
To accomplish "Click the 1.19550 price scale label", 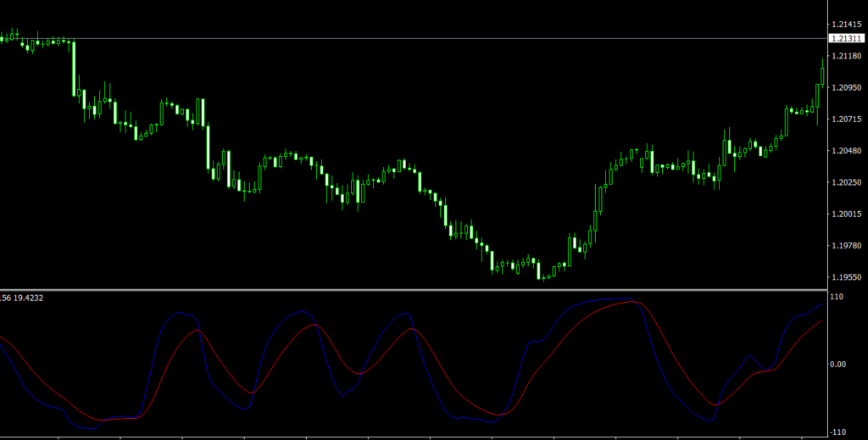I will [847, 276].
